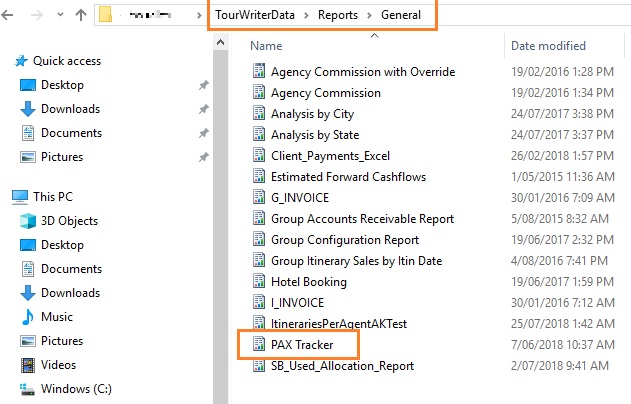This screenshot has width=631, height=404.
Task: Click I_INVOICE report icon
Action: click(259, 302)
